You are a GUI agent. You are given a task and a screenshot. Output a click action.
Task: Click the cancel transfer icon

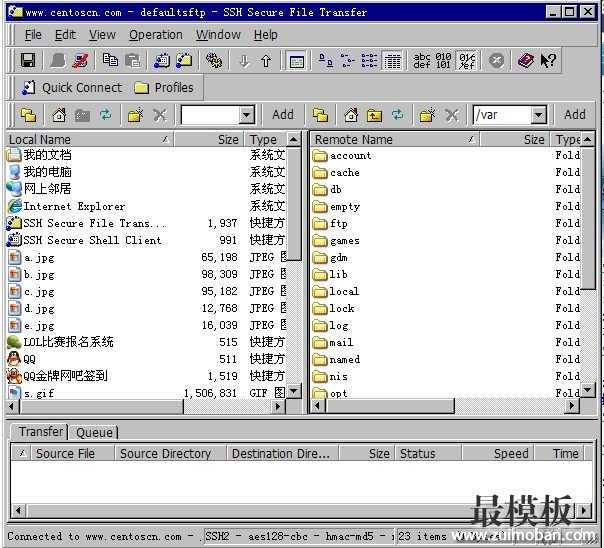coord(496,60)
